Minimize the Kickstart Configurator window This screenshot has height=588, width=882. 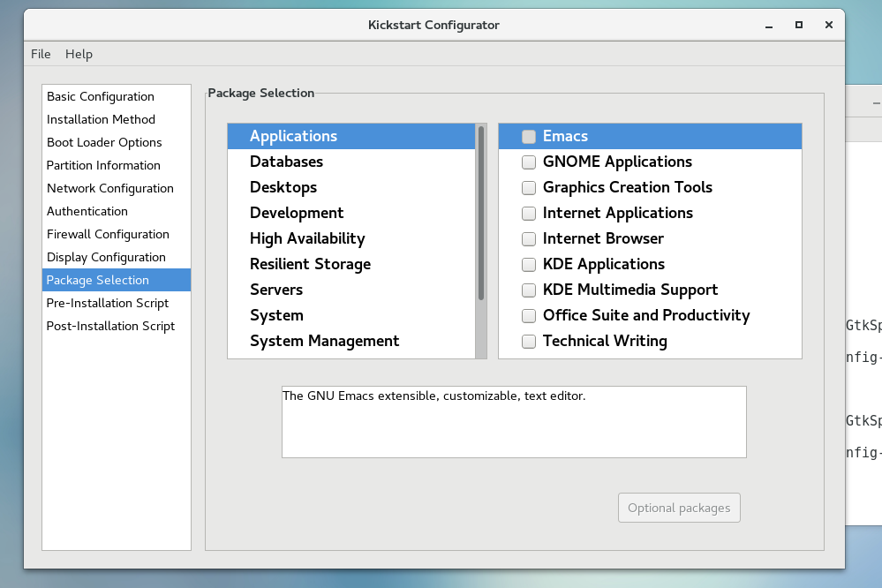click(x=769, y=26)
